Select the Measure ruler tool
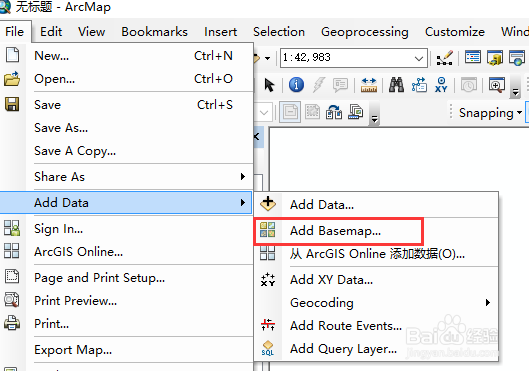This screenshot has width=529, height=371. [x=369, y=85]
